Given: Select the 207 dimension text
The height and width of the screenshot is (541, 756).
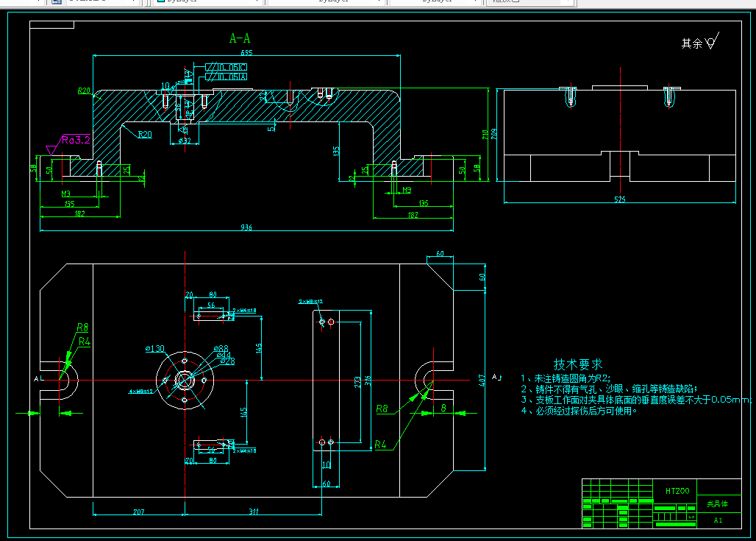Looking at the screenshot, I should 139,512.
